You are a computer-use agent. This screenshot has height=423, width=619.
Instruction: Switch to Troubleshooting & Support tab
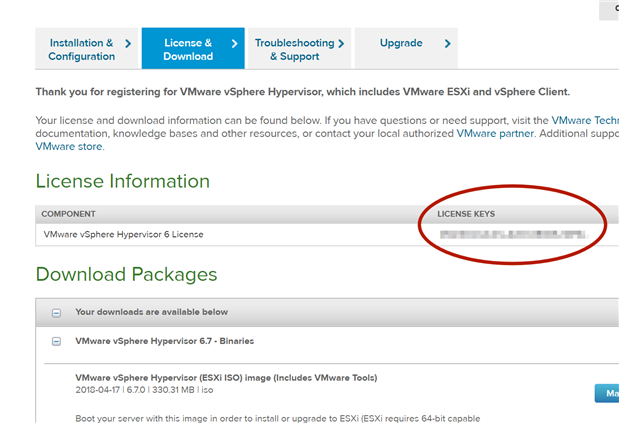tap(300, 49)
